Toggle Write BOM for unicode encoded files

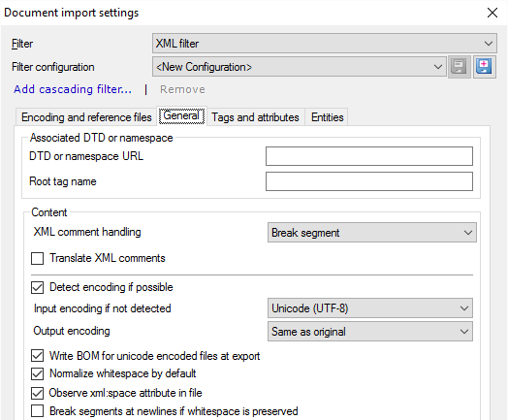37,356
